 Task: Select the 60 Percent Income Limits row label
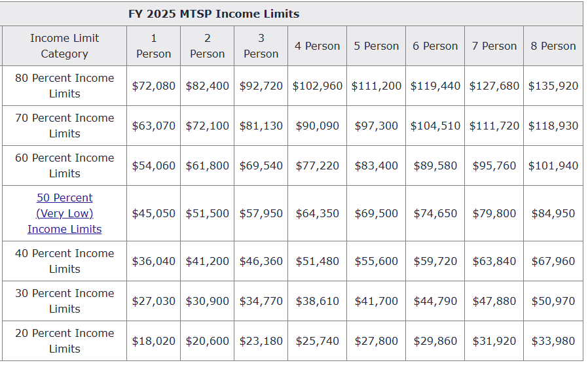(x=64, y=166)
